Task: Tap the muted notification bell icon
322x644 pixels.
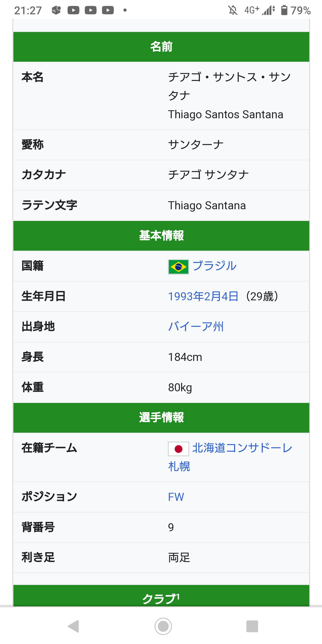Action: click(x=233, y=10)
